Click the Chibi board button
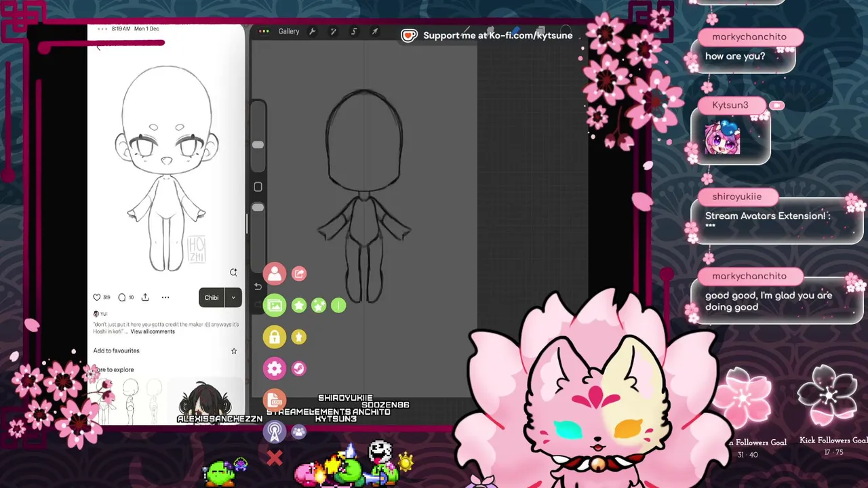 (x=212, y=298)
